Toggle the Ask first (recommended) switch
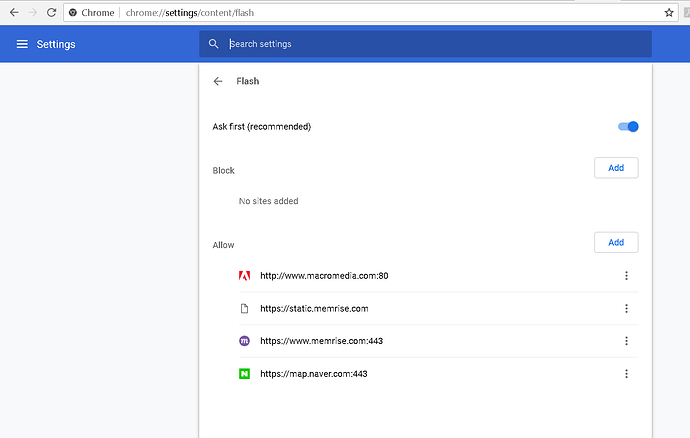The width and height of the screenshot is (690, 438). point(628,127)
